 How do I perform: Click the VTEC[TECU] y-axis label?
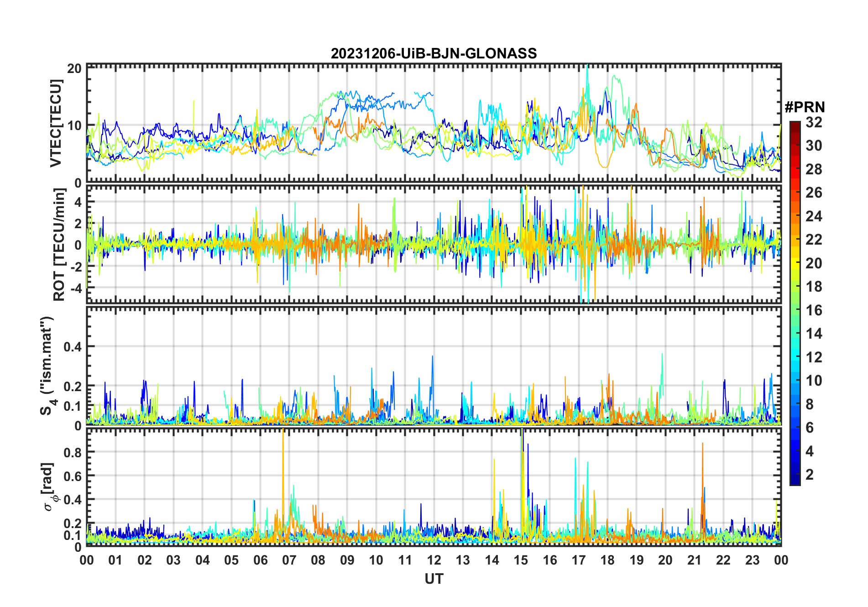pyautogui.click(x=56, y=123)
